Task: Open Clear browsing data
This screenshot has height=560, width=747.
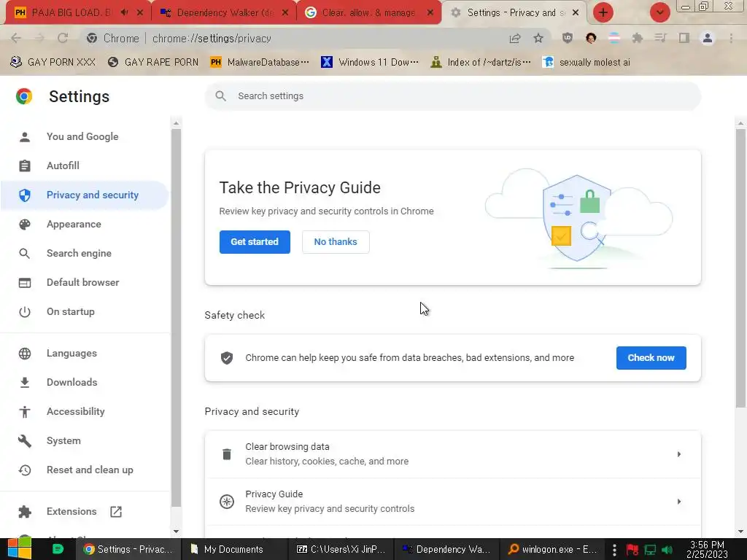Action: pyautogui.click(x=452, y=454)
